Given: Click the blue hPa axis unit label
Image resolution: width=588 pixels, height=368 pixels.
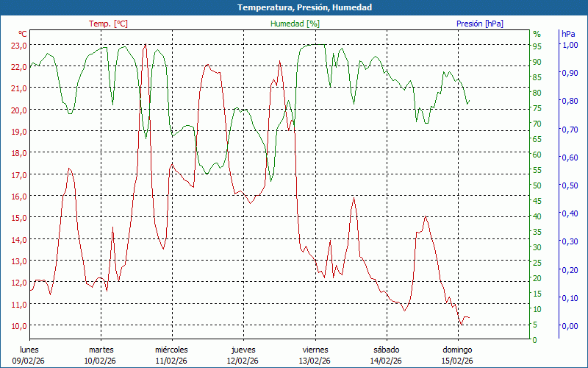Looking at the screenshot, I should coord(568,34).
